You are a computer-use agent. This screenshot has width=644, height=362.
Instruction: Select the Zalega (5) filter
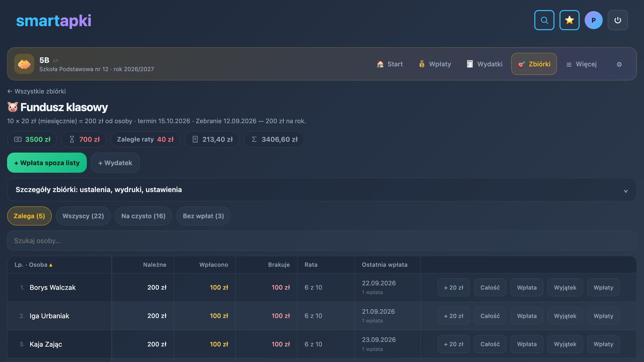[29, 216]
